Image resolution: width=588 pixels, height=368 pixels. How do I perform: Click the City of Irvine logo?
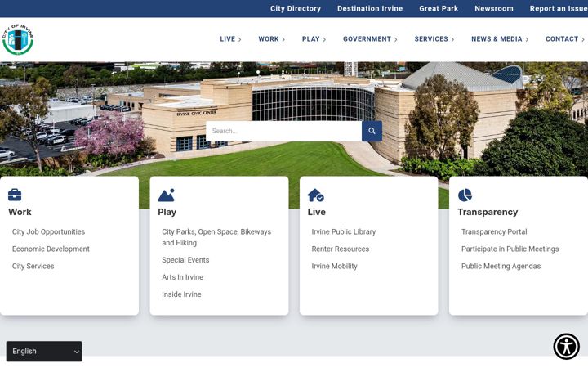point(18,39)
